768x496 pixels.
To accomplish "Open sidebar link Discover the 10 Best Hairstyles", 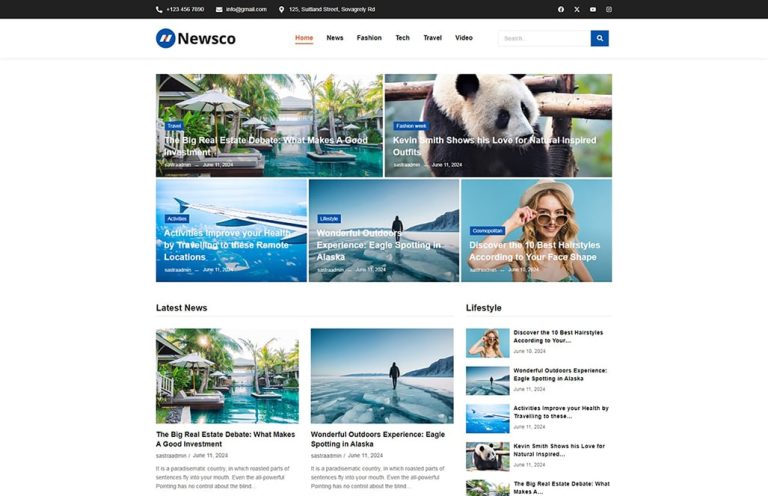I will [558, 336].
